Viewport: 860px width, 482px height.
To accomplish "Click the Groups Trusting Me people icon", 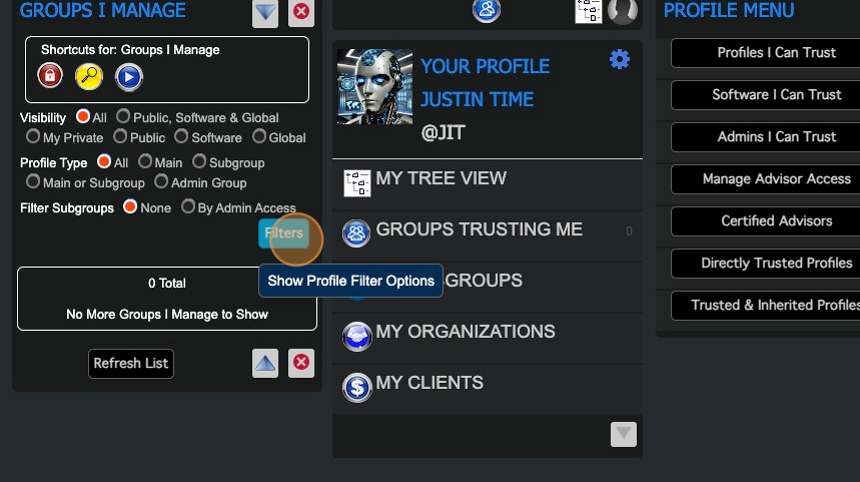I will [x=357, y=234].
